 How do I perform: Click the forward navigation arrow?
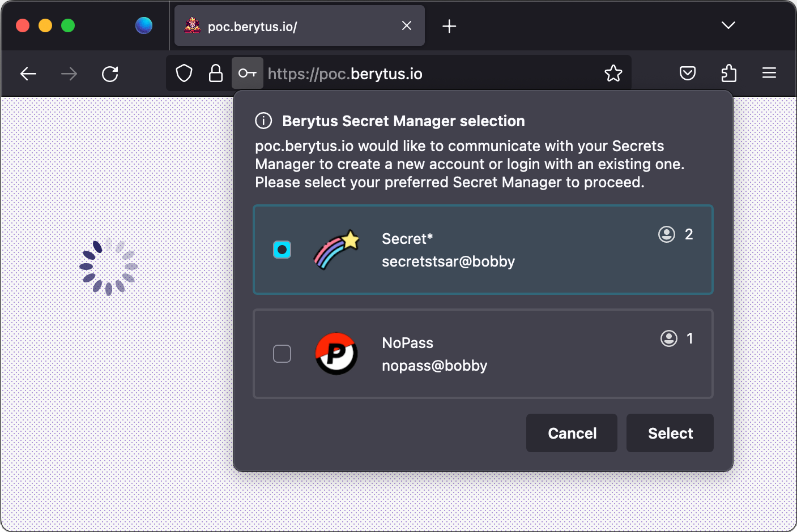point(69,74)
